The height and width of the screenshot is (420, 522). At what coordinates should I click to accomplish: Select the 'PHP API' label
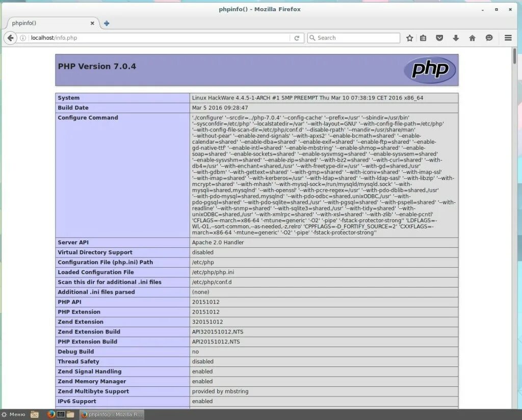[x=69, y=302]
